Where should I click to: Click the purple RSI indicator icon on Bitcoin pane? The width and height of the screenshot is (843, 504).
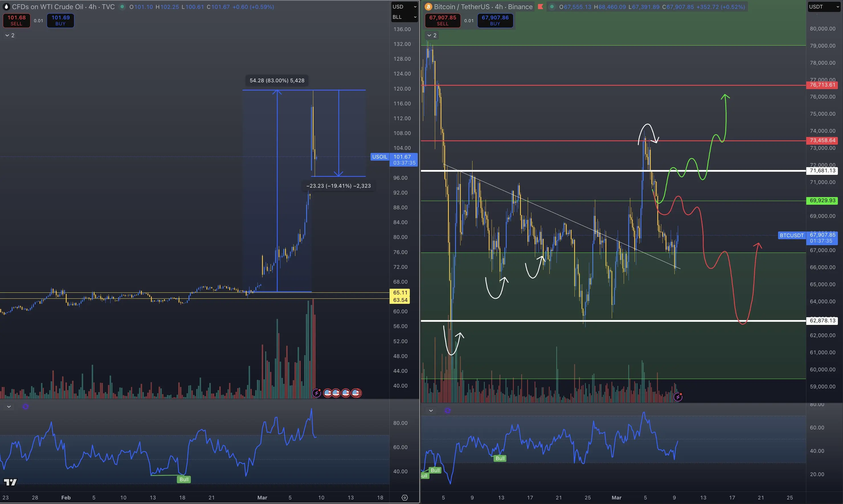[x=448, y=411]
